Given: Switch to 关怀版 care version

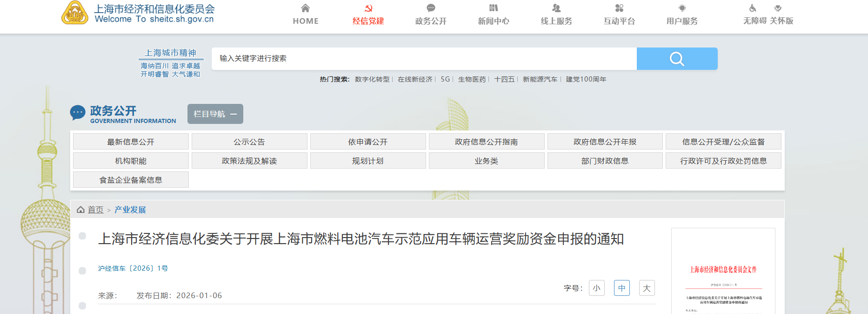Looking at the screenshot, I should pos(781,21).
